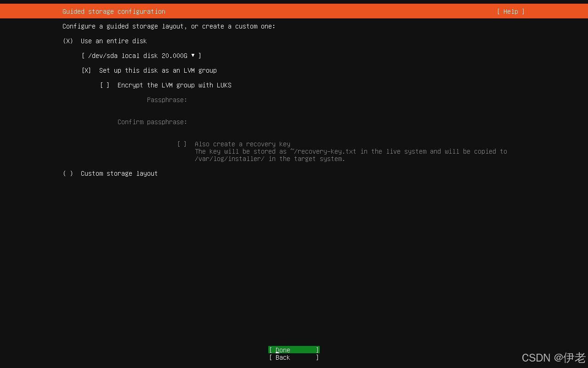This screenshot has width=588, height=368.
Task: Open the Help menu in header
Action: click(510, 11)
